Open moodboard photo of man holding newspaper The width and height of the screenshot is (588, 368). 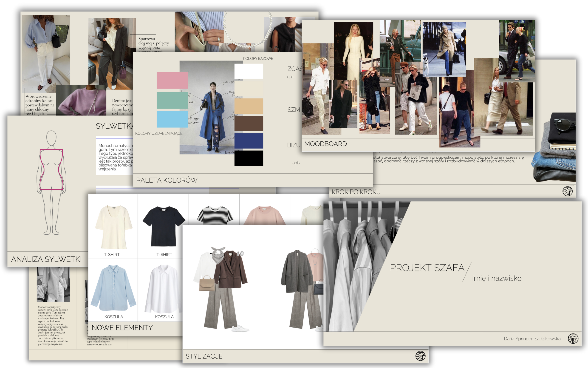(x=416, y=98)
